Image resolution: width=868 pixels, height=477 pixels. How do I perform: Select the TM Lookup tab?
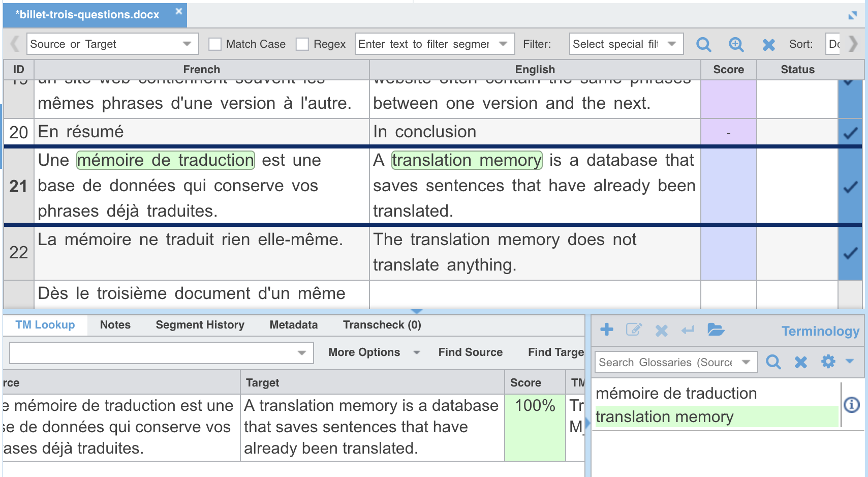coord(45,325)
